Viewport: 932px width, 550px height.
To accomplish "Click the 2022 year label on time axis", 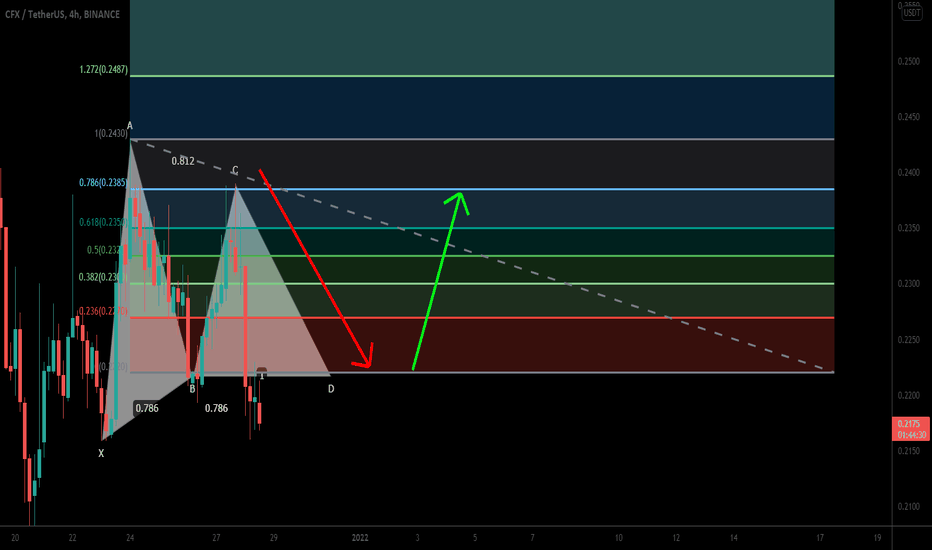I will coord(360,538).
